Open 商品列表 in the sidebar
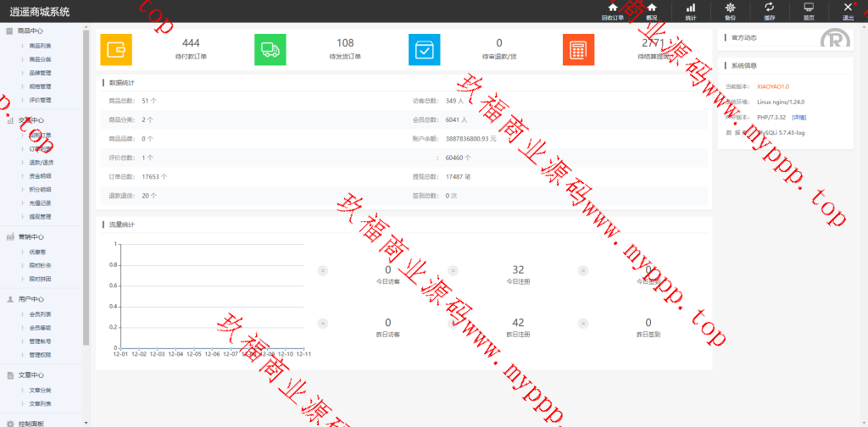 pos(40,46)
